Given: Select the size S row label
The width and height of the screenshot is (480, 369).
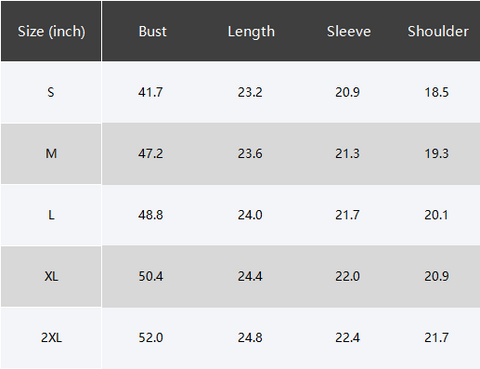Looking at the screenshot, I should click(x=51, y=92).
